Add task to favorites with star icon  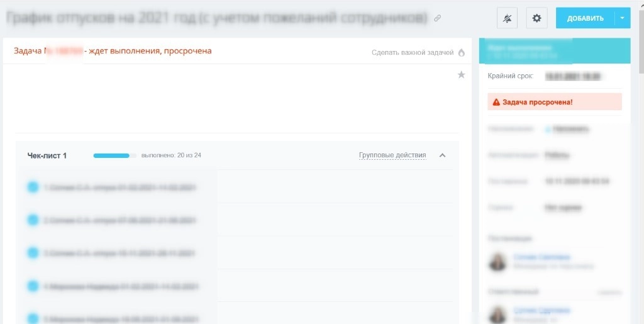pyautogui.click(x=461, y=75)
